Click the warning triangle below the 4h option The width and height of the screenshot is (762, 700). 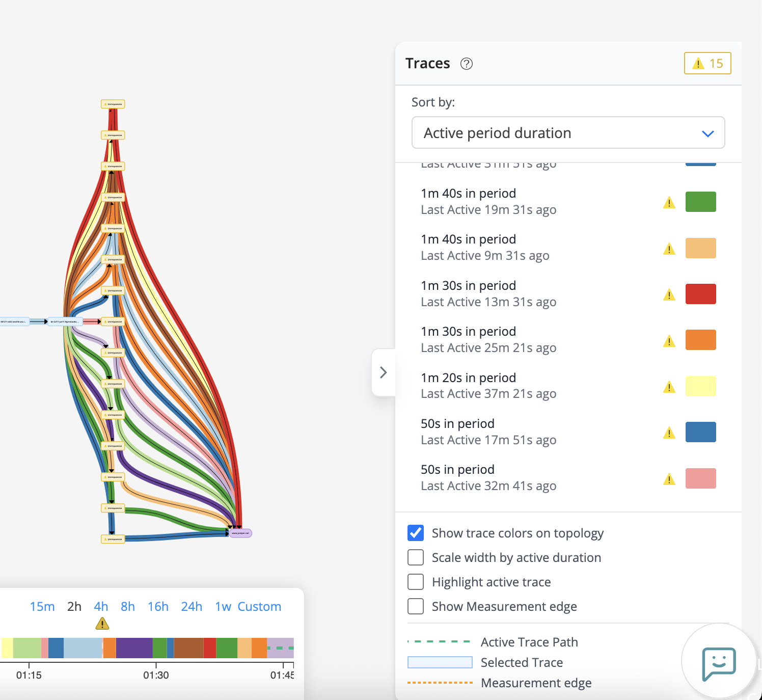coord(101,623)
